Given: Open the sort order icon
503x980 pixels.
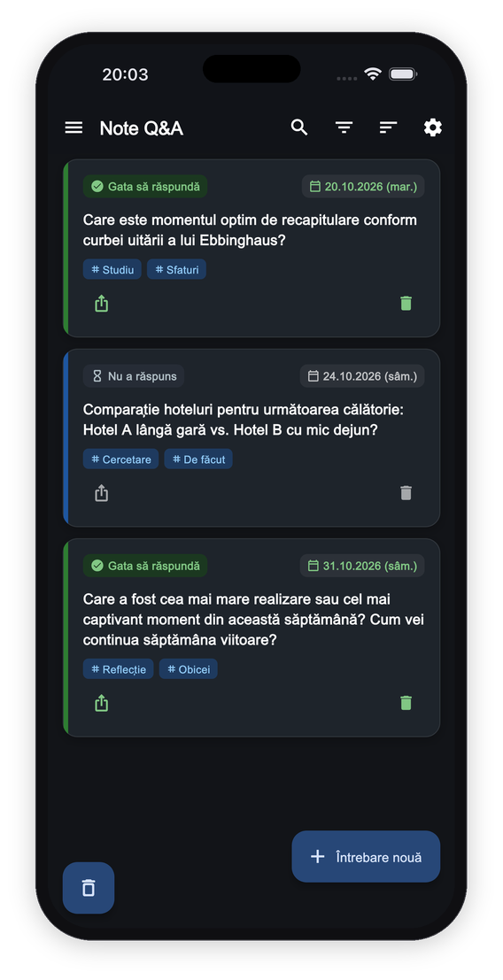Looking at the screenshot, I should 388,128.
